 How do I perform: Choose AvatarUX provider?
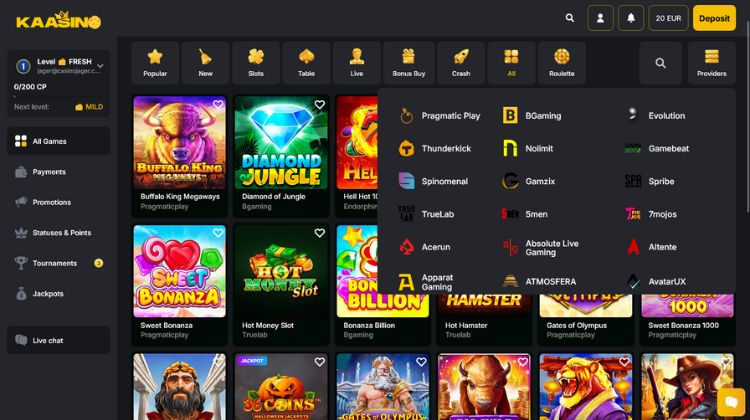pos(656,281)
